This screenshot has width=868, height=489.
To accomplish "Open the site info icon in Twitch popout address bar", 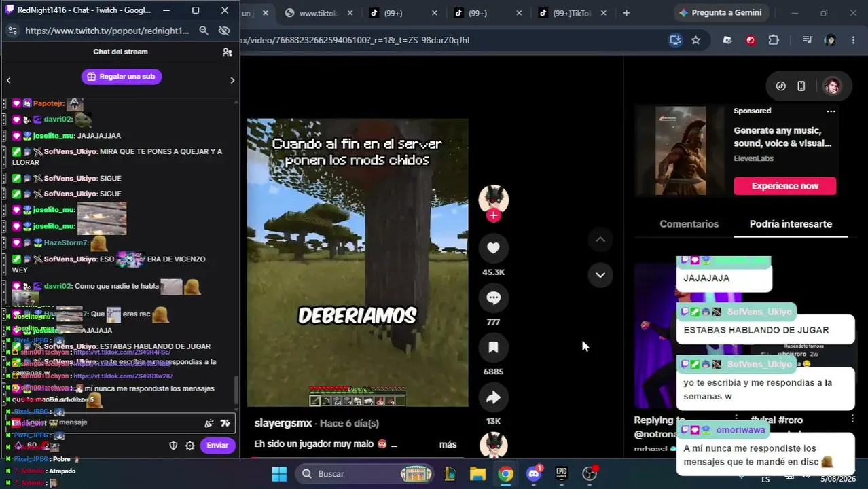I will coord(12,31).
